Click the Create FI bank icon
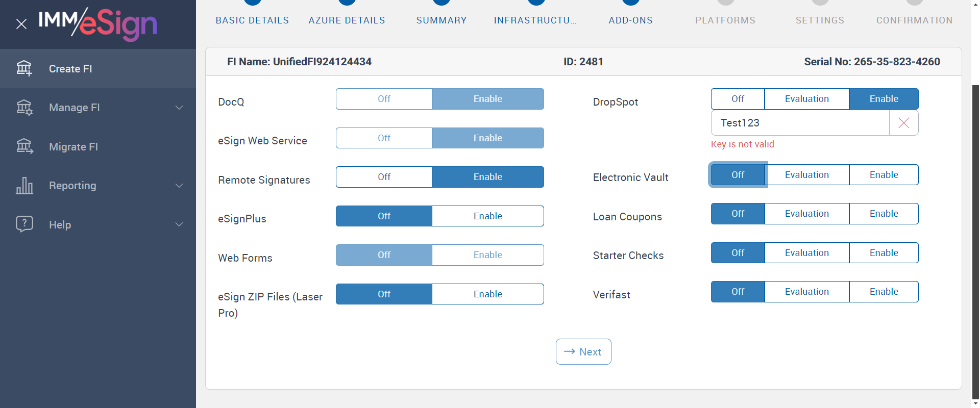Viewport: 980px width, 408px height. [24, 68]
